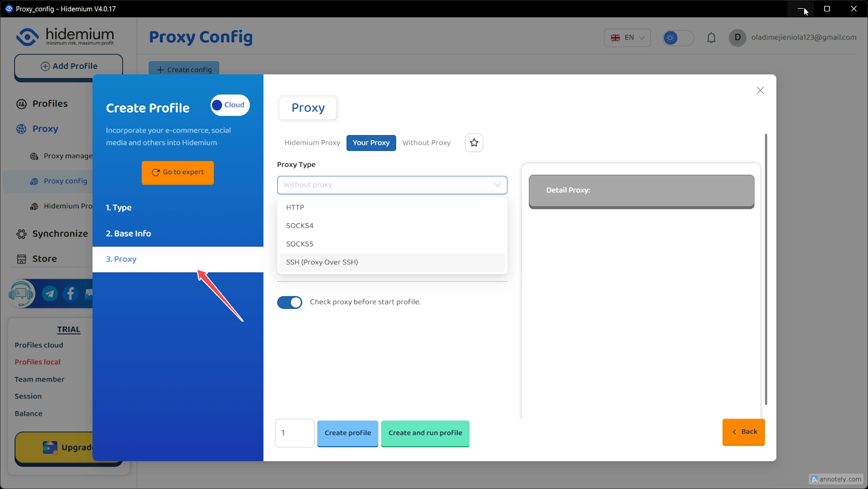Click the profile quantity input field
This screenshot has height=489, width=868.
tap(295, 433)
